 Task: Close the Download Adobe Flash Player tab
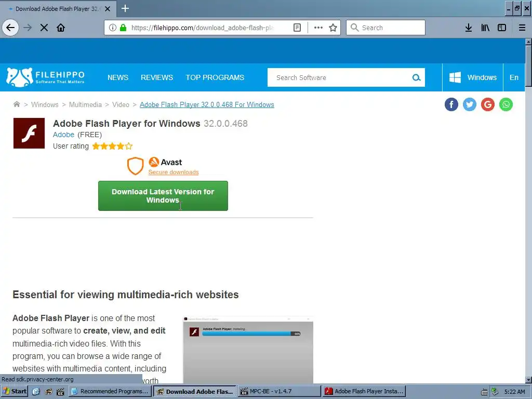(x=108, y=9)
